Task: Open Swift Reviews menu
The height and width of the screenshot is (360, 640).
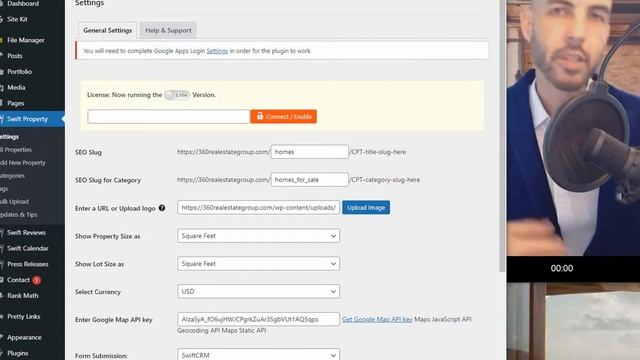Action: 26,233
